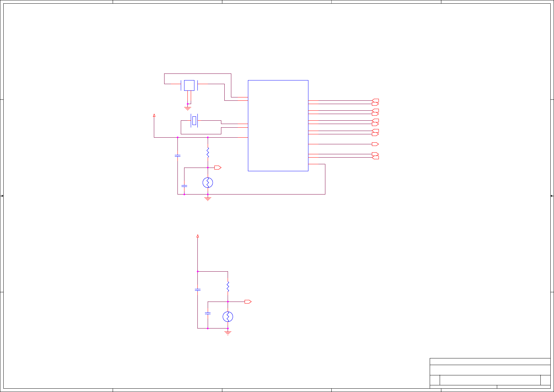
Task: Select the capacitor on the lower circuit's supply line
Action: tap(198, 290)
